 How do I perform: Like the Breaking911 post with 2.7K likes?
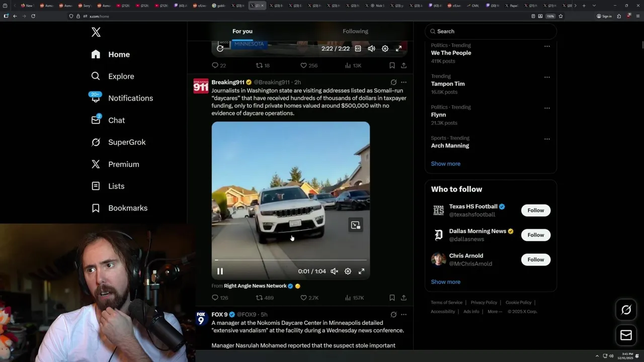click(x=309, y=298)
